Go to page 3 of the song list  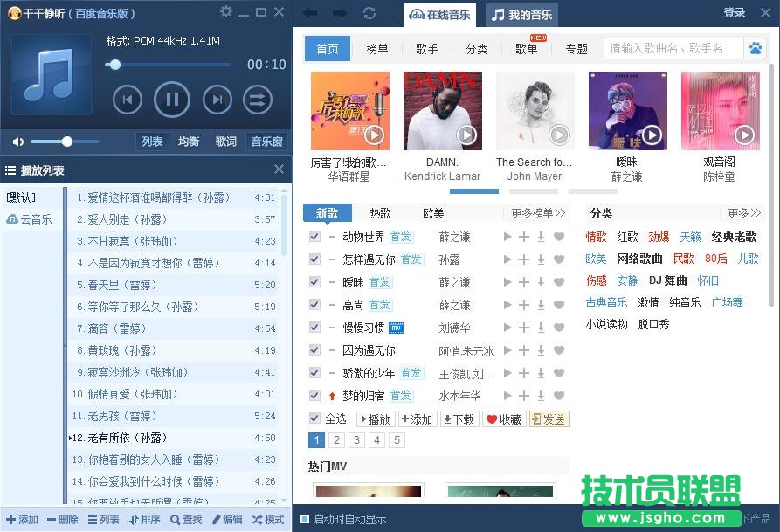coord(356,440)
